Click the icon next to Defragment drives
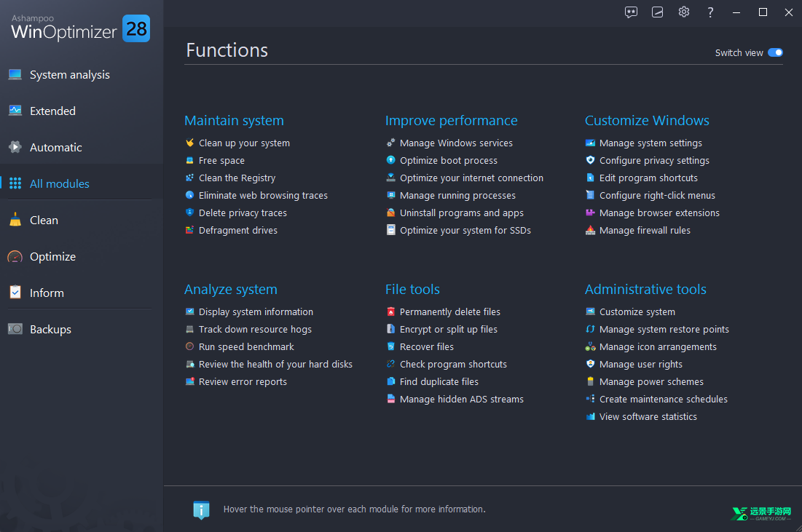 (x=190, y=231)
